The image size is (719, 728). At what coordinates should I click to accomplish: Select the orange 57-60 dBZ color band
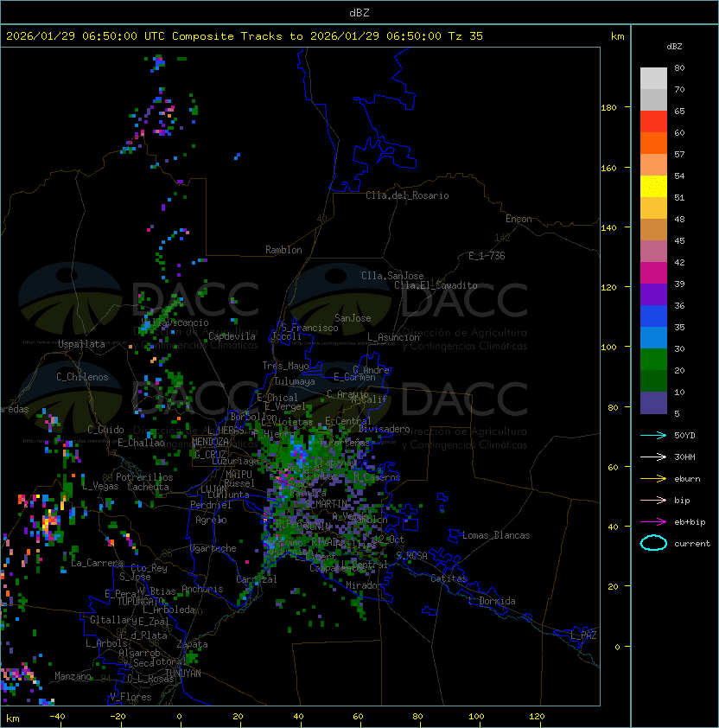tap(653, 144)
